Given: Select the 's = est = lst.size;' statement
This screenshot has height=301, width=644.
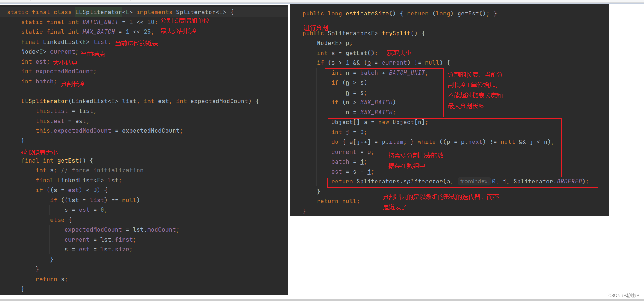Looking at the screenshot, I should click(x=98, y=250).
